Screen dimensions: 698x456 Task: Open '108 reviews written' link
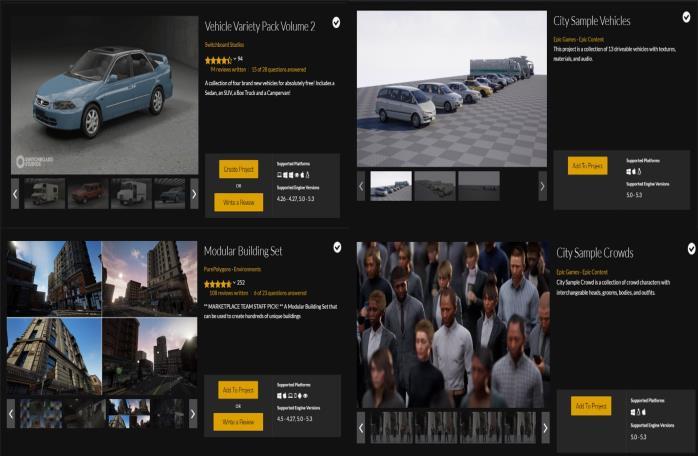[x=229, y=293]
